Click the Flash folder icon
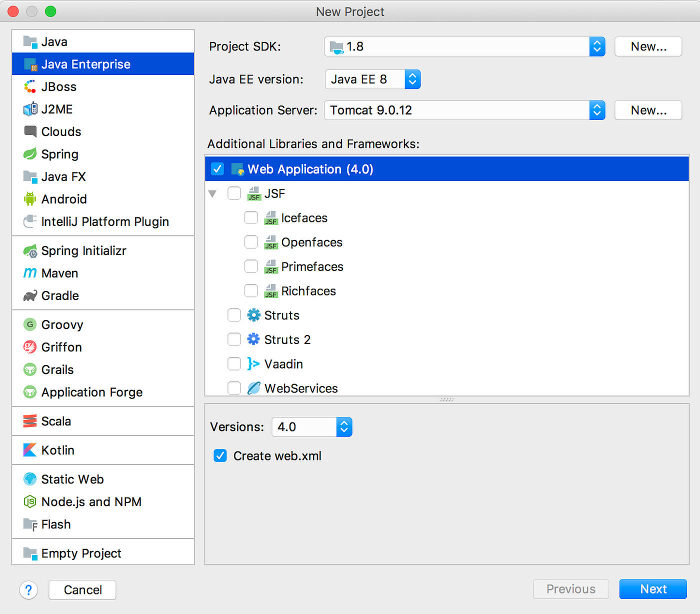This screenshot has height=614, width=700. tap(30, 524)
